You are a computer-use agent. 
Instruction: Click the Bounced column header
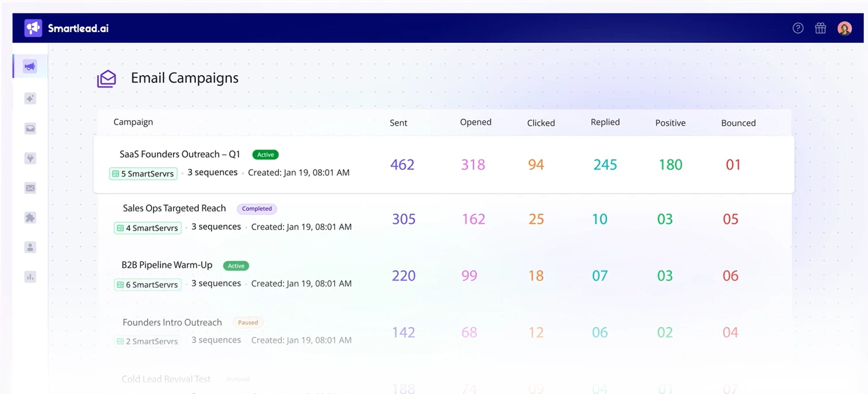coord(738,123)
